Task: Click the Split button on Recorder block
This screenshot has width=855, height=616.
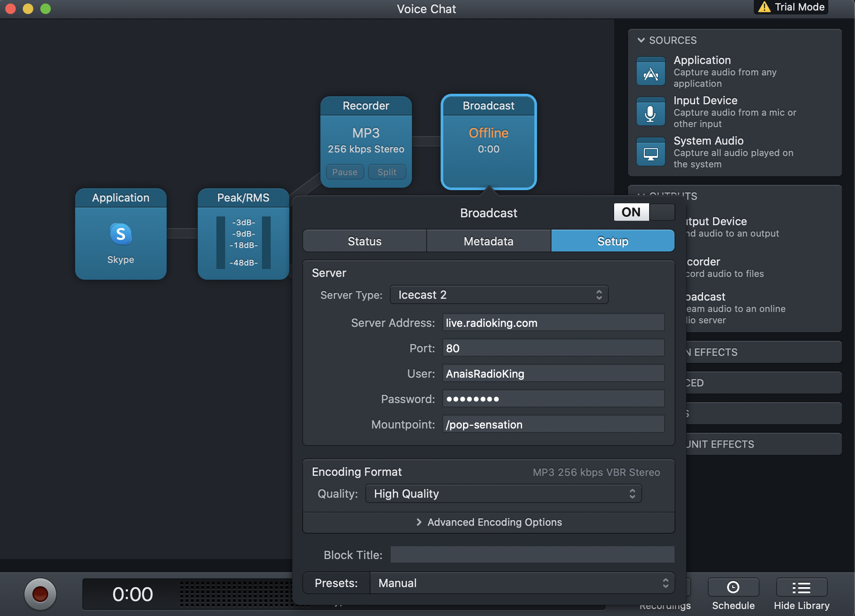Action: point(387,172)
